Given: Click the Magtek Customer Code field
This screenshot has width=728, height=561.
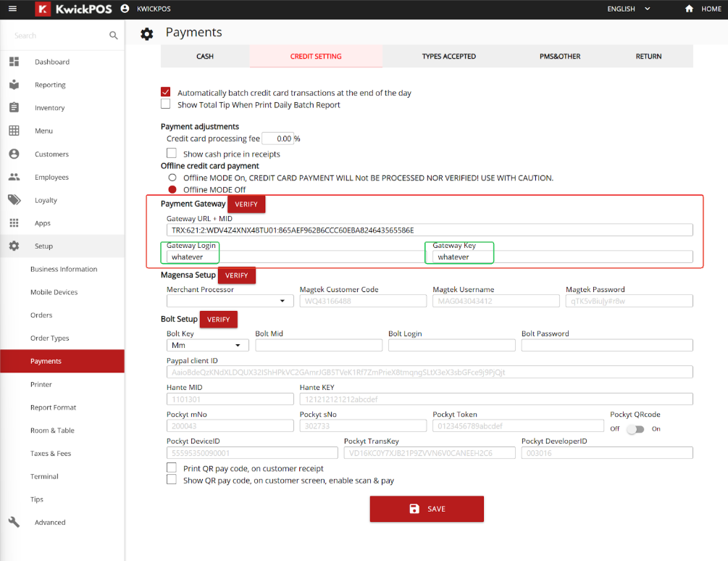Looking at the screenshot, I should click(x=363, y=301).
